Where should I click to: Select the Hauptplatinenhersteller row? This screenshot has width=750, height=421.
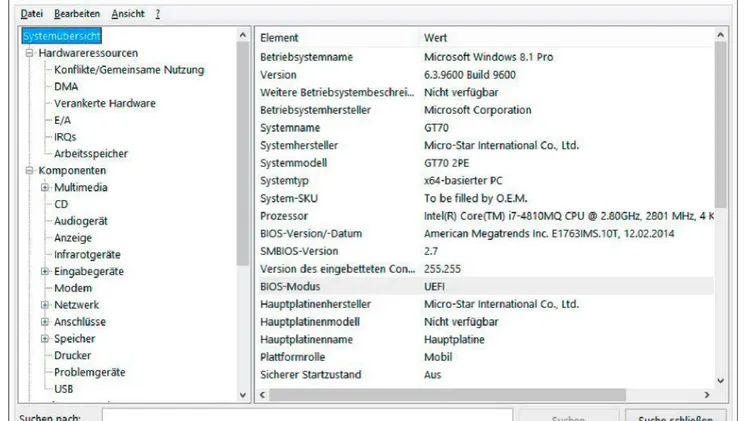pos(485,304)
